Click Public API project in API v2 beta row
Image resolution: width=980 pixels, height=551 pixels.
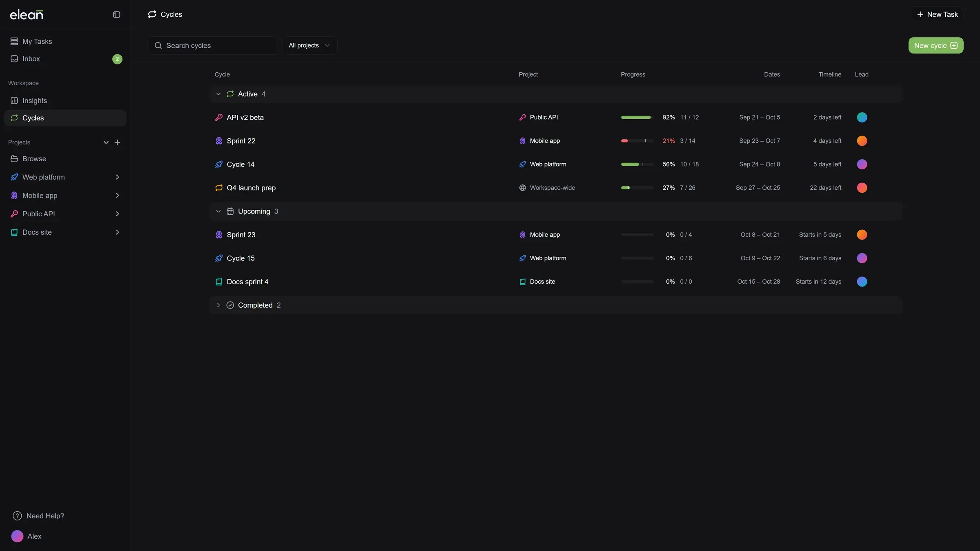point(539,118)
